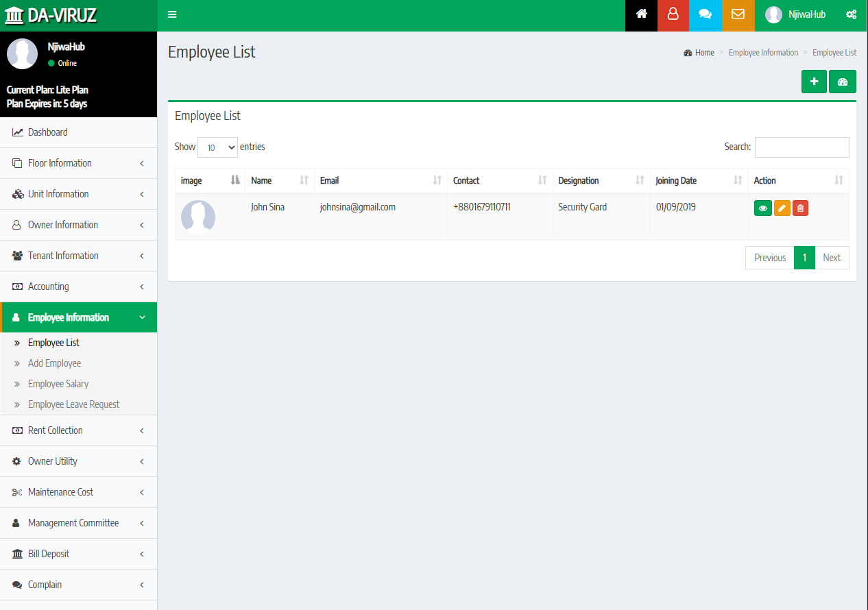Screen dimensions: 868x610
Task: Expand the Floor Information menu
Action: tap(78, 163)
